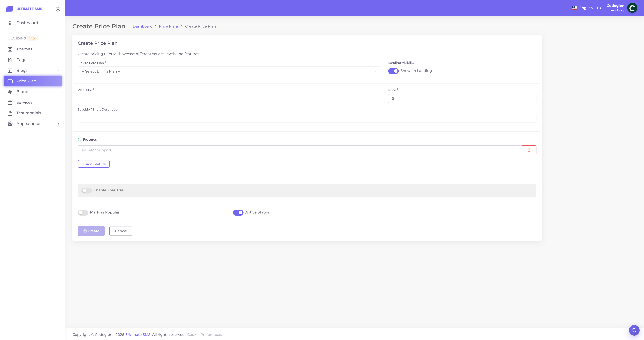
Task: Open the Testimonials menu item
Action: tap(33, 113)
